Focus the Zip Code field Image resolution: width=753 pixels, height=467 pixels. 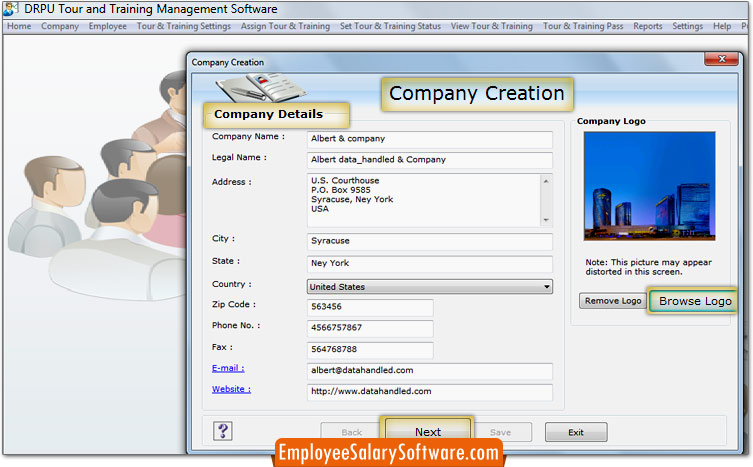(370, 307)
